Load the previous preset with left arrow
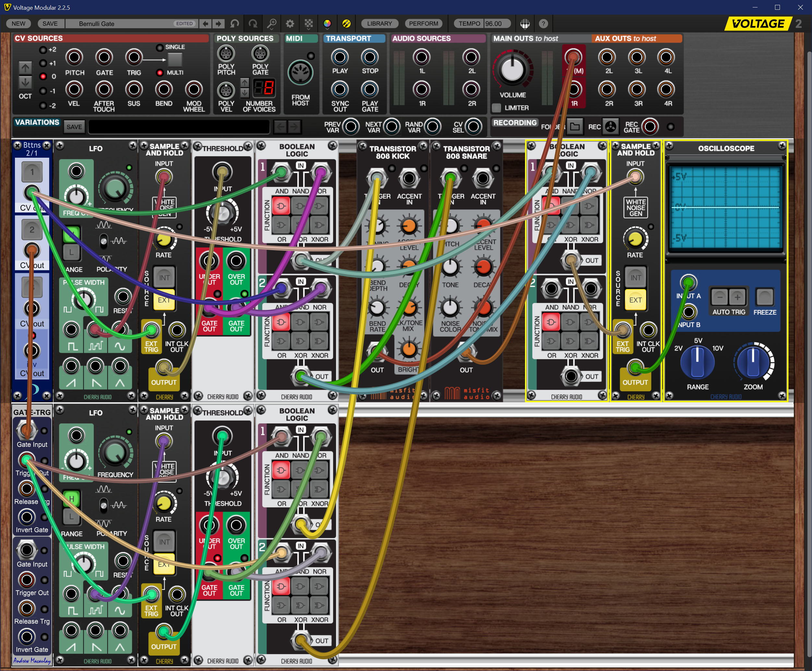 (206, 24)
